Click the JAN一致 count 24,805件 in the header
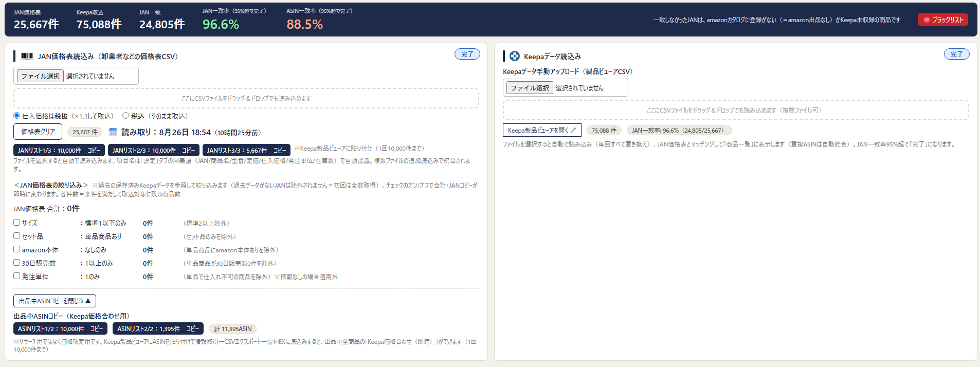The height and width of the screenshot is (367, 980). pyautogui.click(x=162, y=24)
